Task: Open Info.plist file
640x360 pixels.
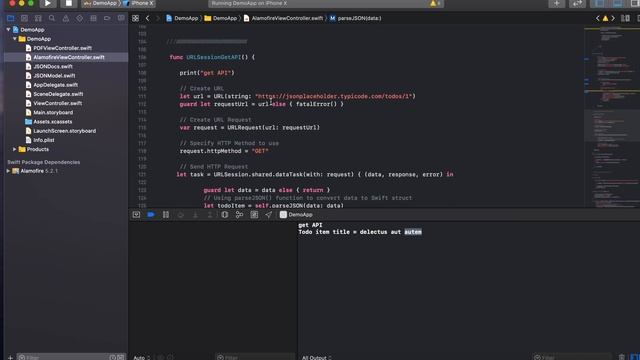Action: 40,140
